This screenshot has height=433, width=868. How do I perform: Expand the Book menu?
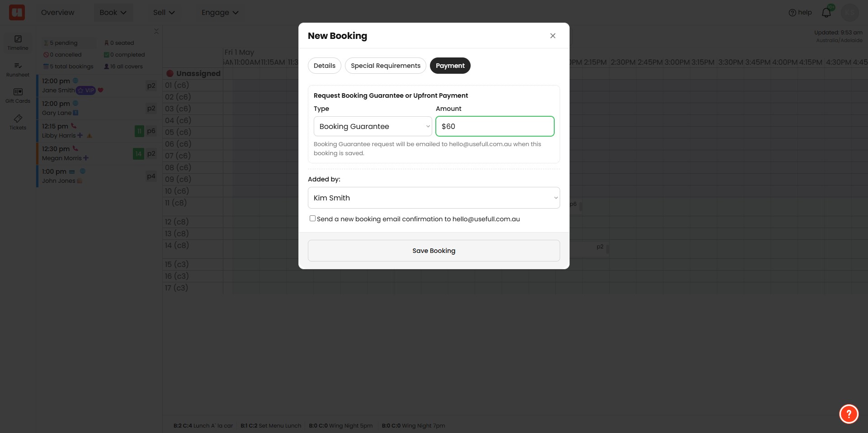[113, 12]
